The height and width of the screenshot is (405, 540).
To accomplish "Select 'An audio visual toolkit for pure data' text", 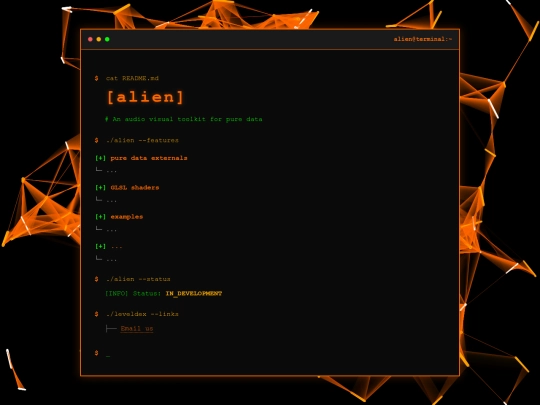I will click(187, 119).
